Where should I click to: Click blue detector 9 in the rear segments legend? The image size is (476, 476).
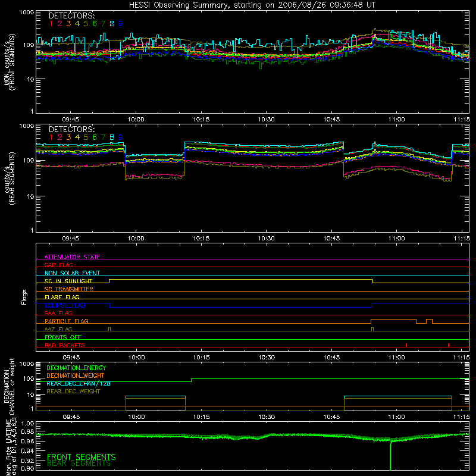(x=121, y=137)
